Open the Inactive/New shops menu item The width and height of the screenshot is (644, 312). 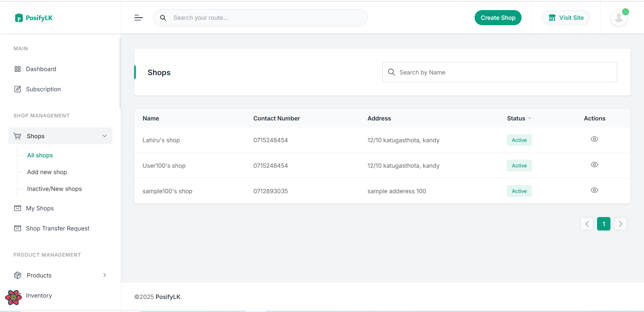coord(54,189)
